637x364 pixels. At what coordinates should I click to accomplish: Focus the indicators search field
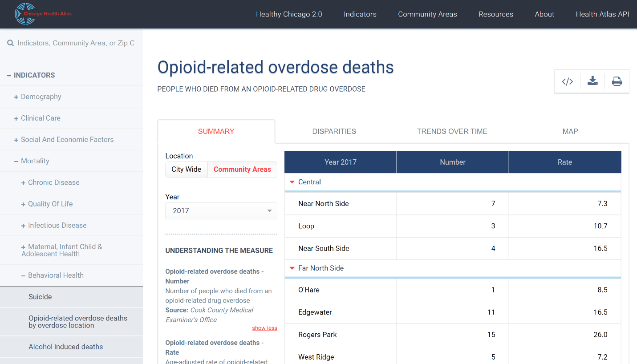pos(76,43)
